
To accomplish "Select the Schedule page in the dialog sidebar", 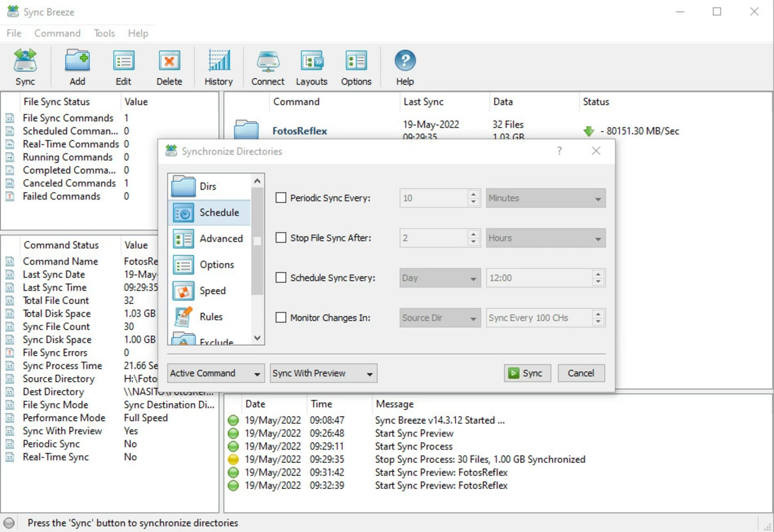I will point(209,213).
